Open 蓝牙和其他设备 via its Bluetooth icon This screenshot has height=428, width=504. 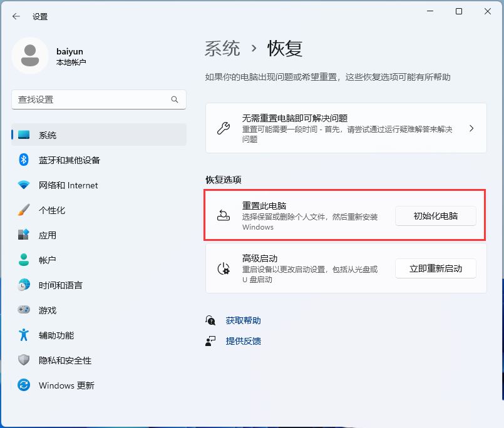24,160
